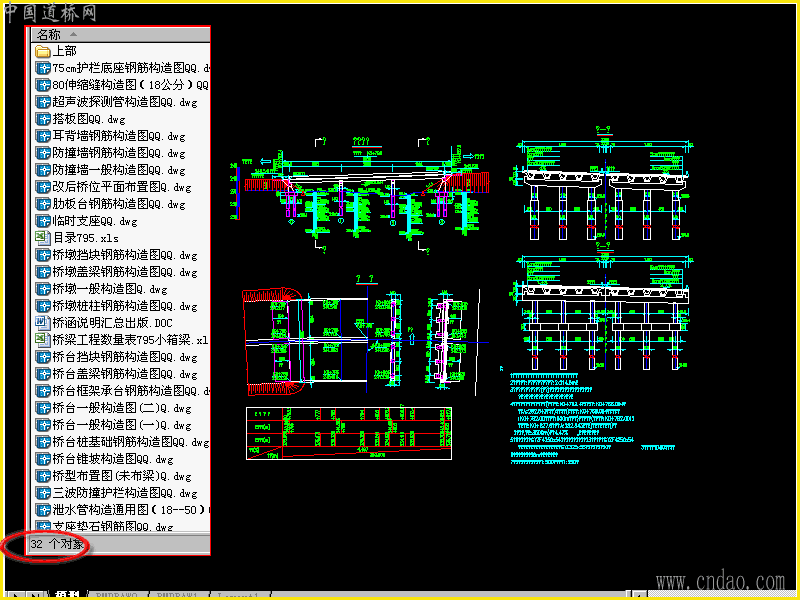Image resolution: width=800 pixels, height=600 pixels.
Task: Select 耳背墙钢筋构造图QQ.dwg in the list
Action: [x=119, y=136]
